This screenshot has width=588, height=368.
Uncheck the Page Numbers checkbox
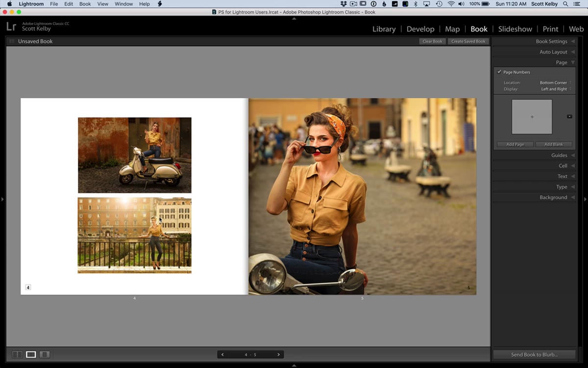(499, 72)
